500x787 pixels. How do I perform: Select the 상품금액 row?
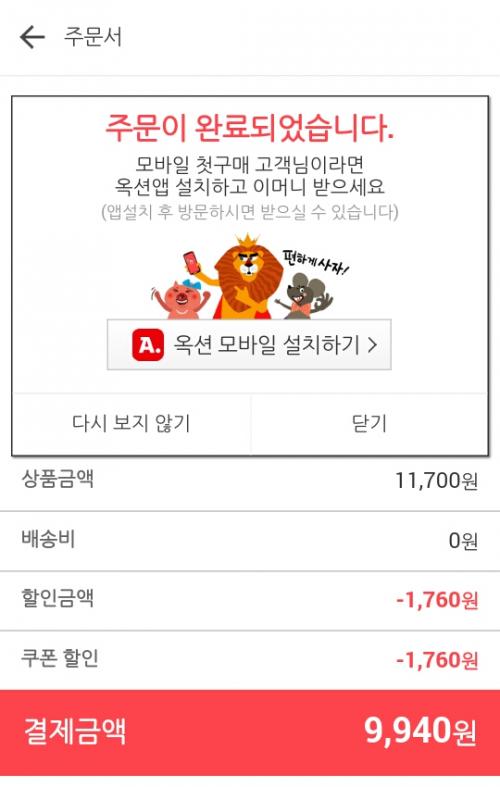(x=250, y=480)
